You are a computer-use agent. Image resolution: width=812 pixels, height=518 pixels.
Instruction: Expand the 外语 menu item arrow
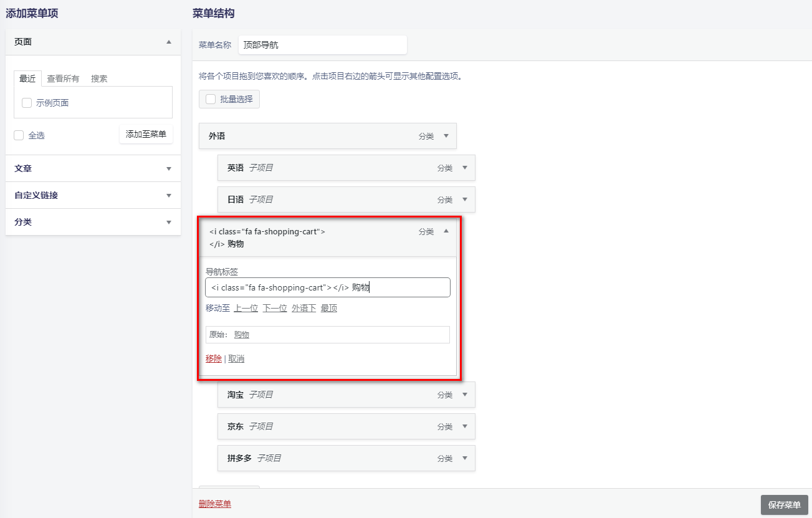coord(446,136)
